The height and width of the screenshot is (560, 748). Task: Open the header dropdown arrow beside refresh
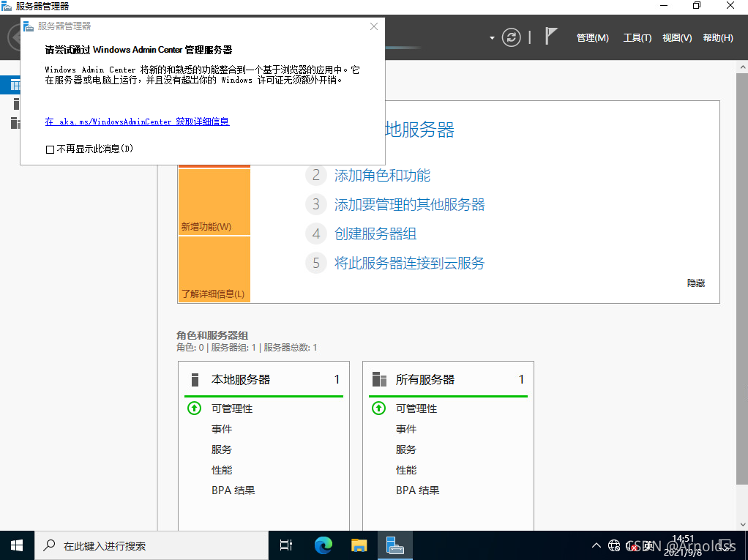coord(492,37)
